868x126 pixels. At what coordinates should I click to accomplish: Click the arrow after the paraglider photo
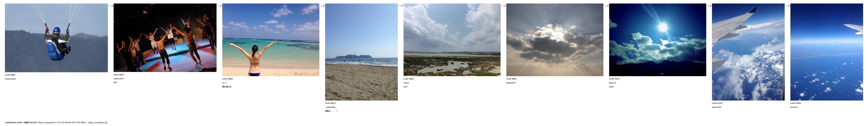pyautogui.click(x=111, y=6)
